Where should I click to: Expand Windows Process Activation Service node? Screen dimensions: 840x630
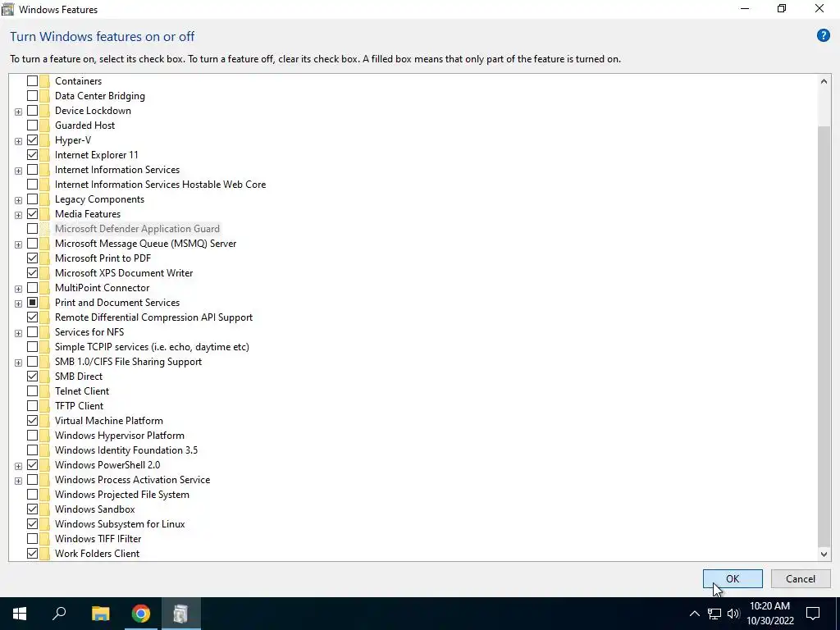18,481
